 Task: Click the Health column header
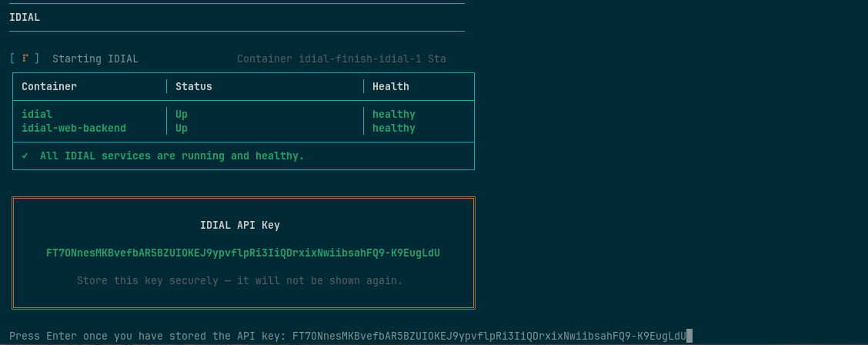point(391,86)
